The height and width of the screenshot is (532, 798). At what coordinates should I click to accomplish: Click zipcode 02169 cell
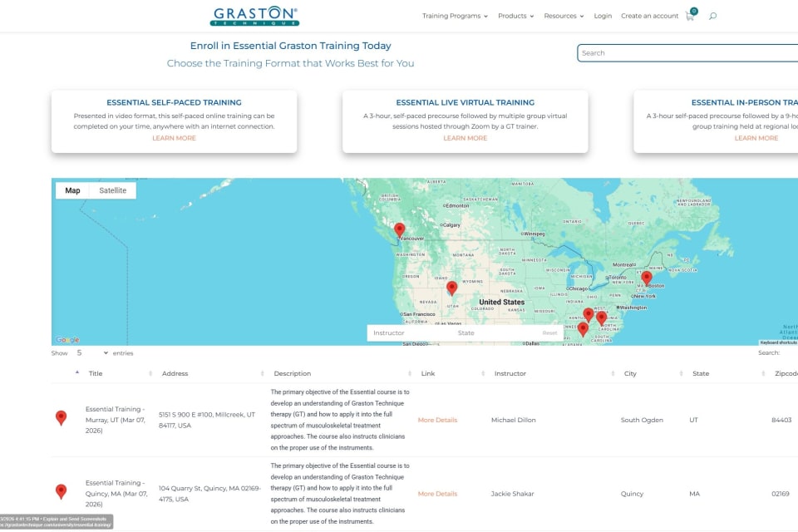click(781, 494)
